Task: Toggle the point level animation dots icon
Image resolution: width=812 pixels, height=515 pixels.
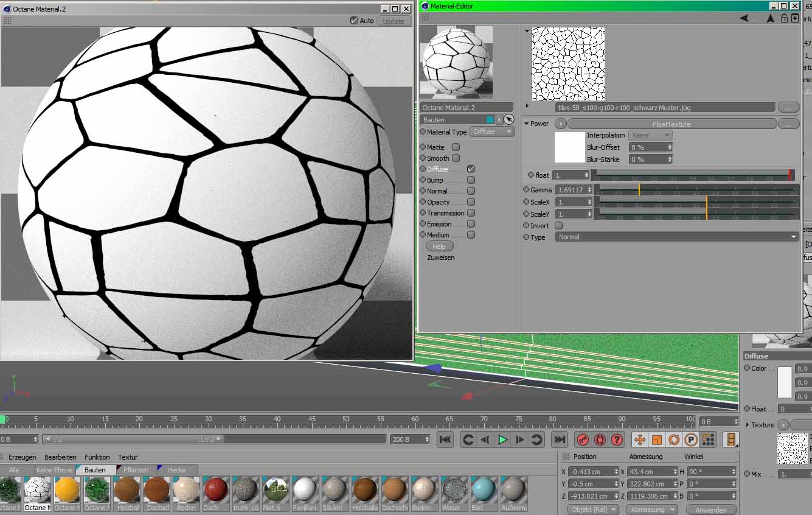Action: click(708, 440)
